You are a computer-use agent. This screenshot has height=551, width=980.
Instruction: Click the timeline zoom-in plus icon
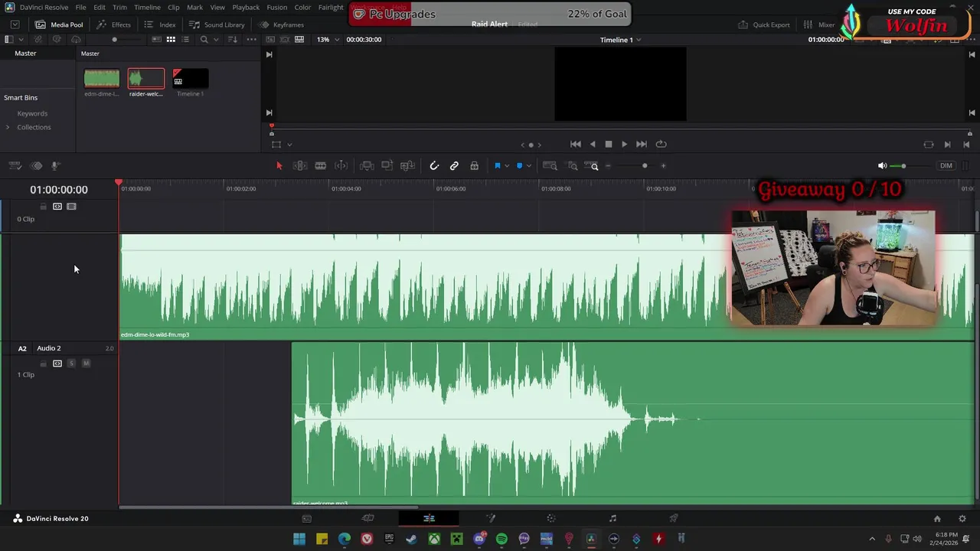pos(663,165)
